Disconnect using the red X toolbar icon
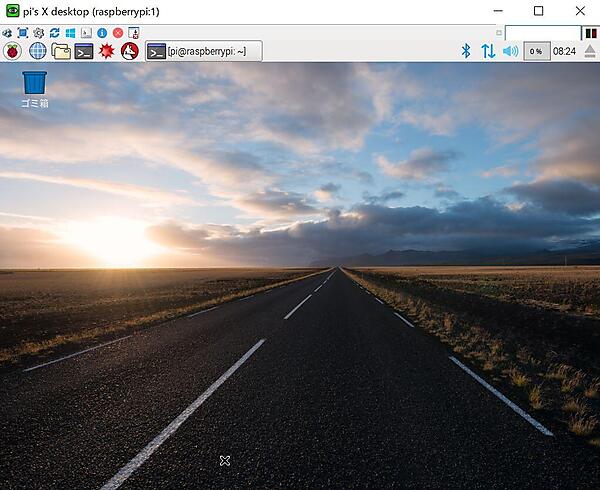Screen dimensions: 600x490 point(118,33)
